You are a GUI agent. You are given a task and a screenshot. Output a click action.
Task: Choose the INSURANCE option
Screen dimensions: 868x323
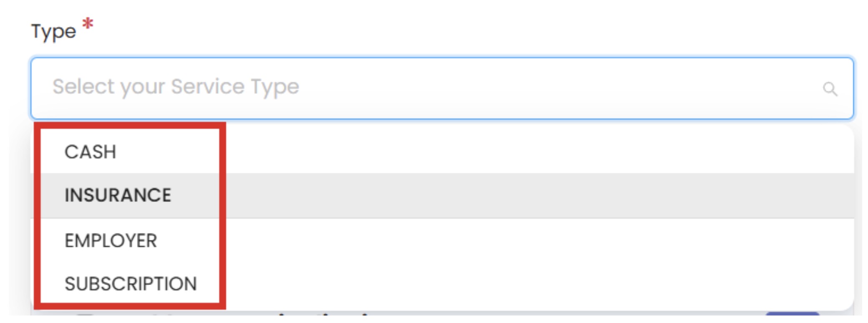point(118,195)
